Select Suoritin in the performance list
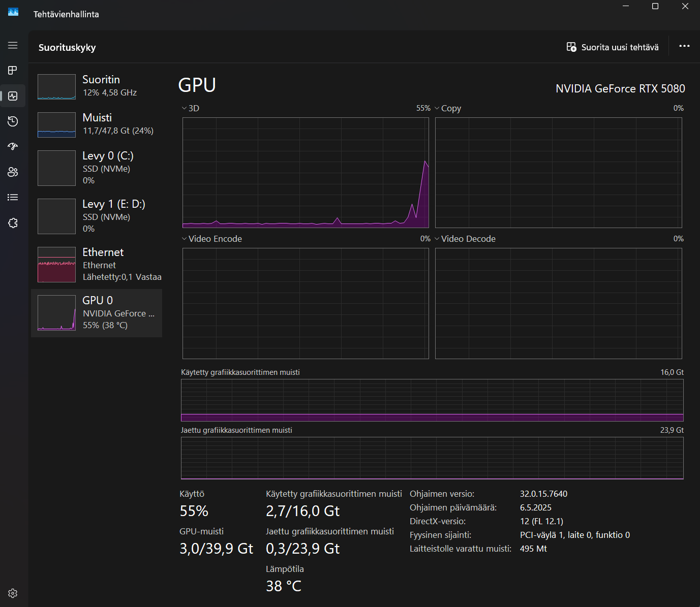Screen dimensions: 700x607 click(97, 86)
